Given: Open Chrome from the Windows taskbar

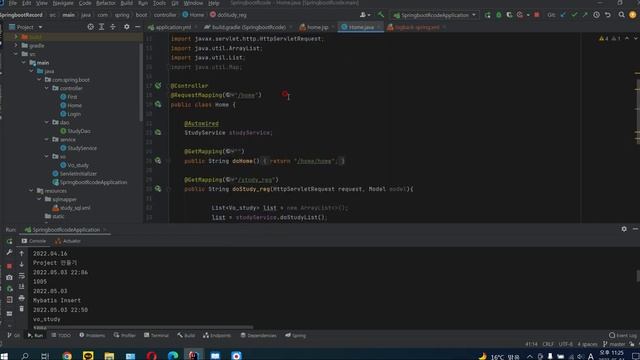Looking at the screenshot, I should 67,356.
